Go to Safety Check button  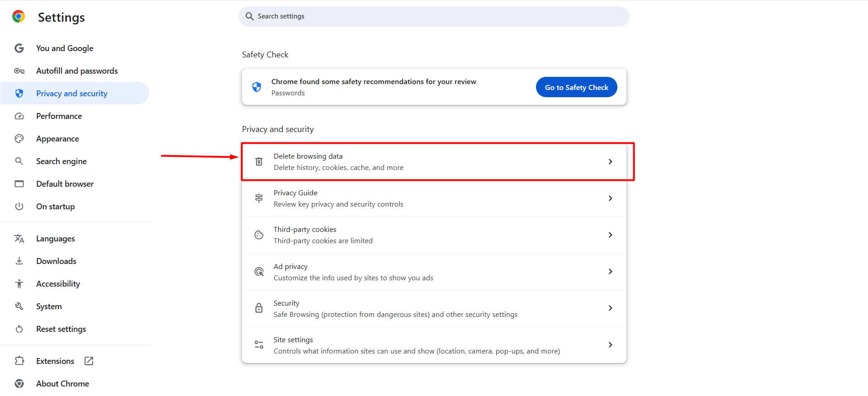click(576, 87)
